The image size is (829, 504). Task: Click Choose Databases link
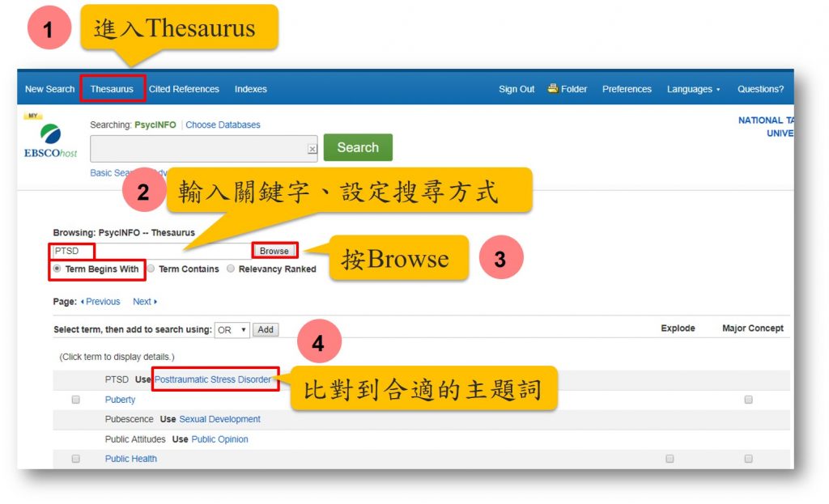(x=223, y=125)
